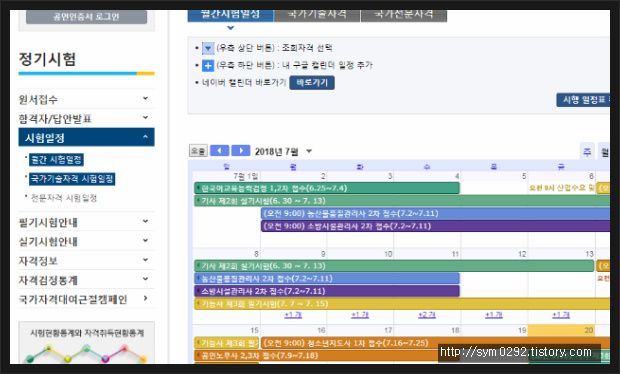Viewport: 620px width, 374px height.
Task: Open 전문자격 시험일정 in the sidebar
Action: click(x=64, y=198)
